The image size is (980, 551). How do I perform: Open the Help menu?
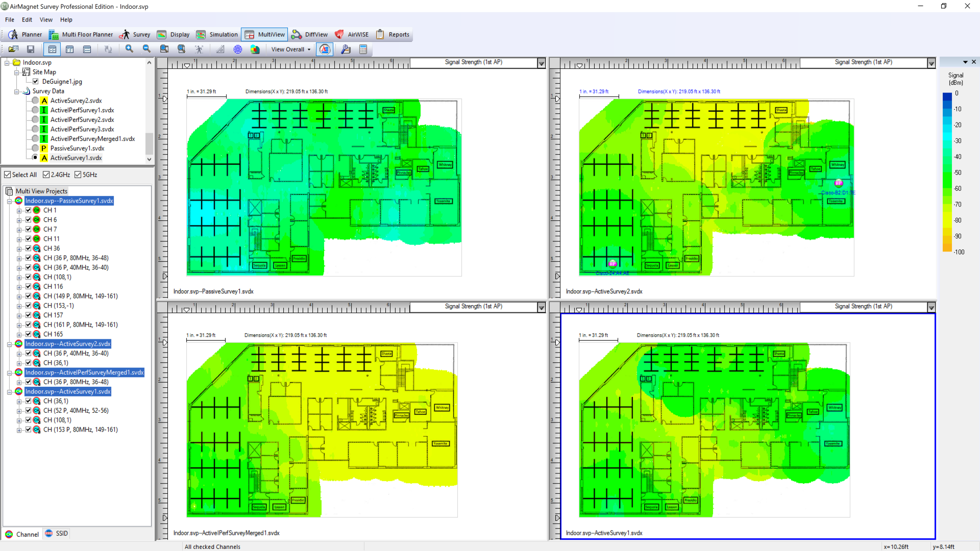(x=66, y=20)
